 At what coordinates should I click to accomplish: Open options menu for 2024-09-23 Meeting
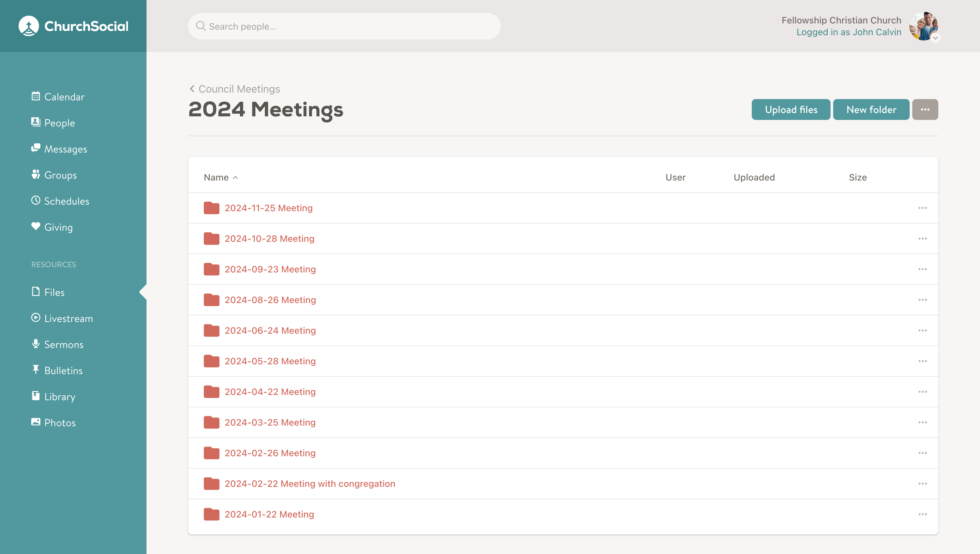pyautogui.click(x=923, y=269)
